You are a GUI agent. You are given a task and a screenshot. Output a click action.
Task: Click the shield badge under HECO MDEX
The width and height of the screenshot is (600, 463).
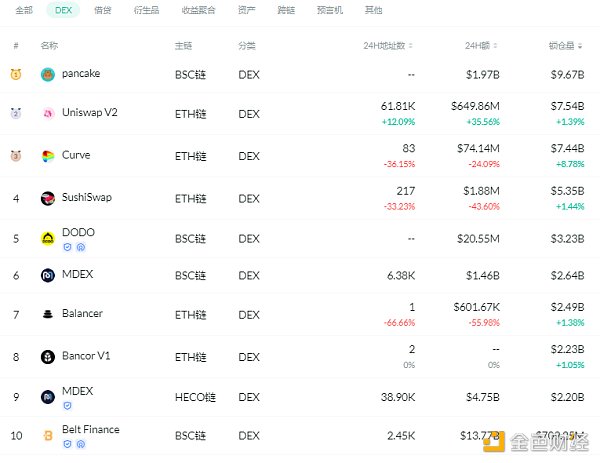coord(67,406)
